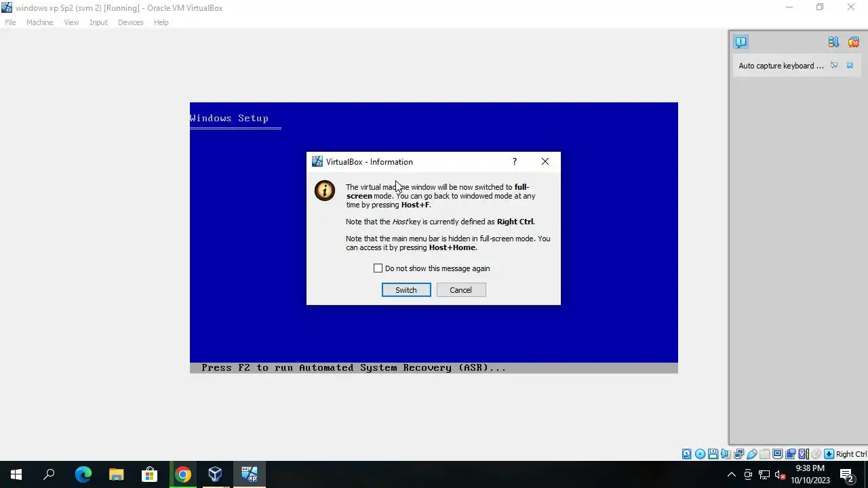
Task: Click the mouse integration status icon
Action: click(x=816, y=454)
